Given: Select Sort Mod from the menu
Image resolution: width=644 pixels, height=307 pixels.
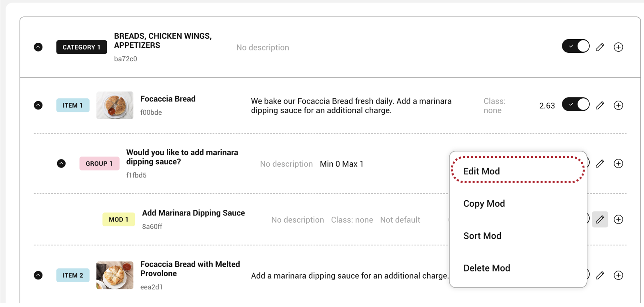Looking at the screenshot, I should [482, 236].
